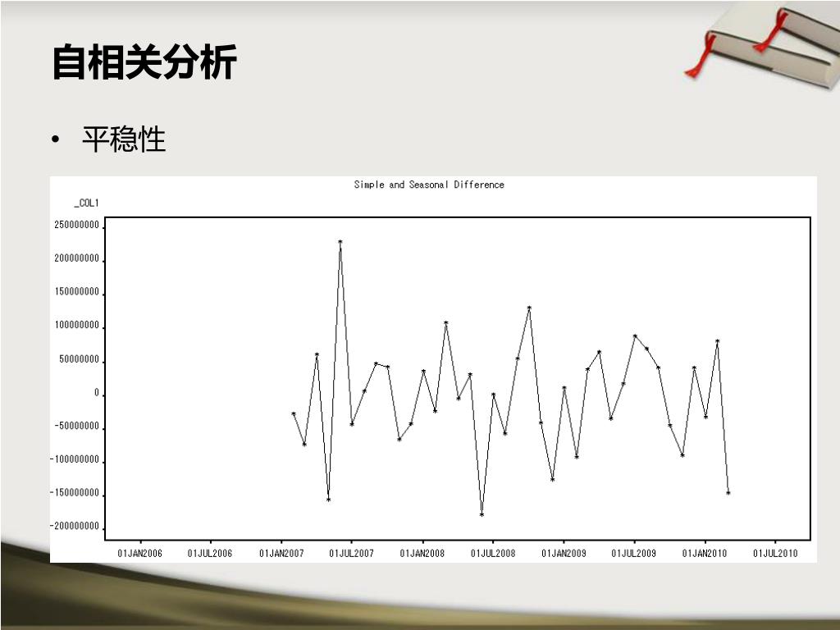Click x-axis label 01JUL2009

[x=634, y=554]
